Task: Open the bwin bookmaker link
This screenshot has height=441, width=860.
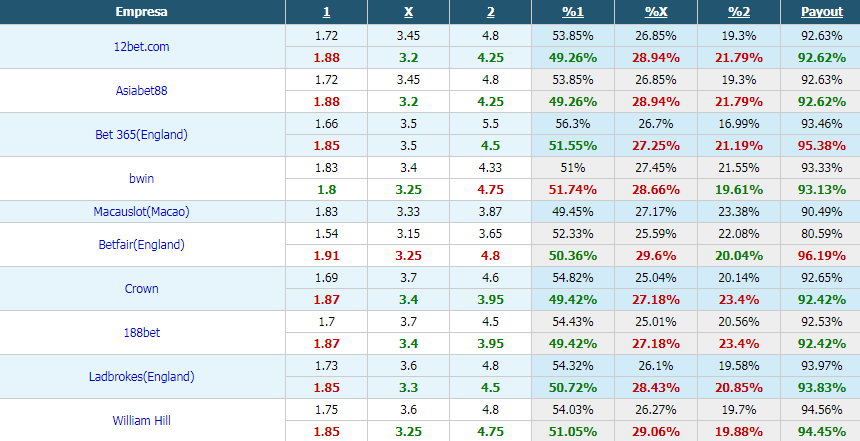Action: pyautogui.click(x=142, y=178)
